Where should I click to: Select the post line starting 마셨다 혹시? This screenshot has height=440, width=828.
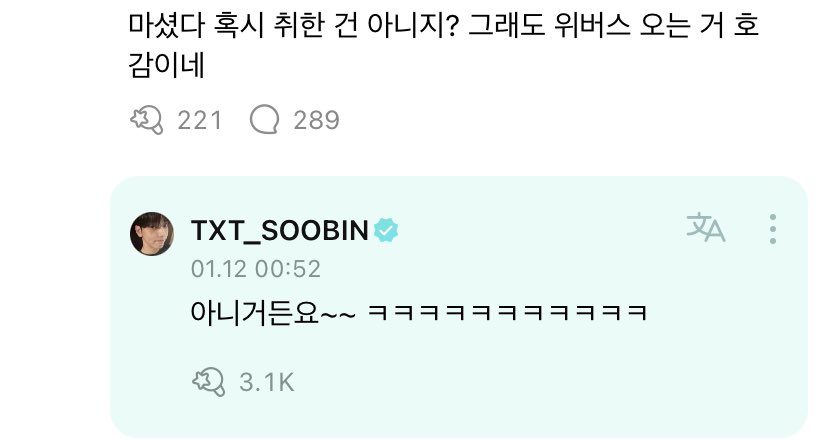coord(444,25)
